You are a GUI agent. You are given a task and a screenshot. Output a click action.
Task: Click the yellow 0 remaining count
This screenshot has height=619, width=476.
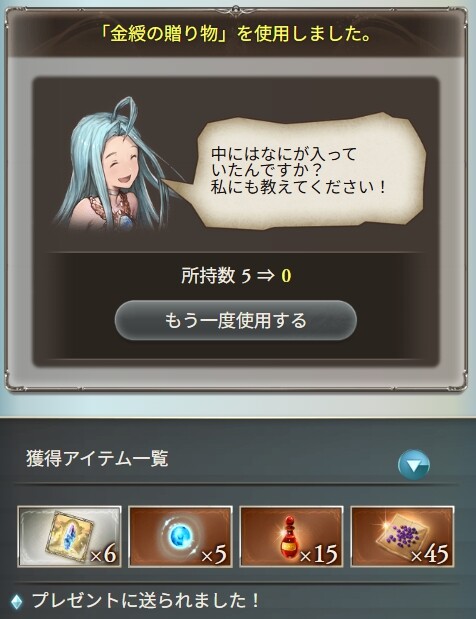286,276
